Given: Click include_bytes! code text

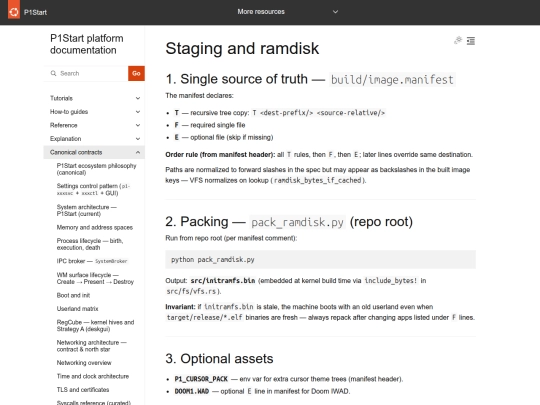Looking at the screenshot, I should tap(391, 281).
